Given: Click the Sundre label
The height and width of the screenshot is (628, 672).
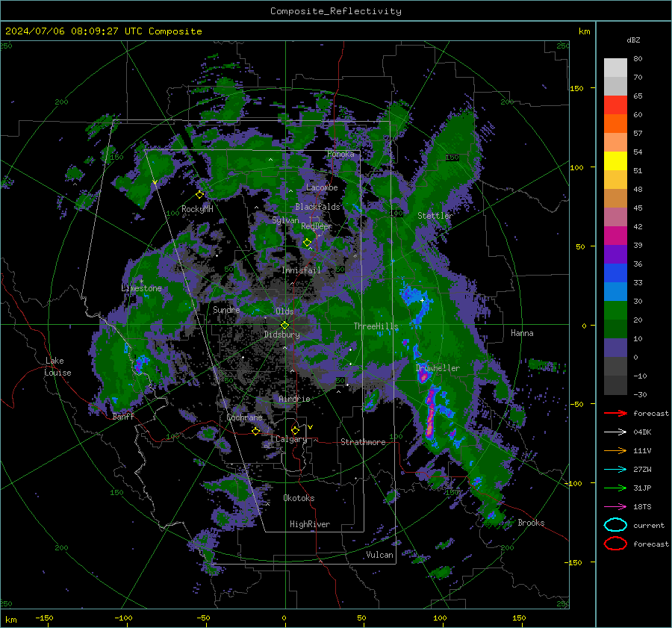Looking at the screenshot, I should pos(226,309).
